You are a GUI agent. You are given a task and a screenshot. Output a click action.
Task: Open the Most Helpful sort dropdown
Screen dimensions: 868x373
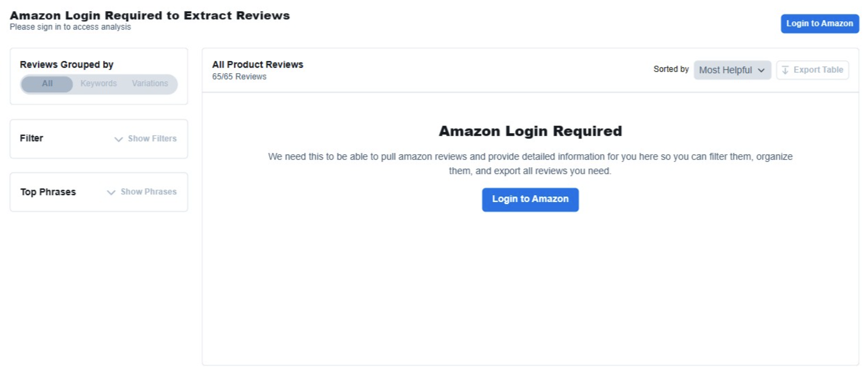(x=732, y=70)
